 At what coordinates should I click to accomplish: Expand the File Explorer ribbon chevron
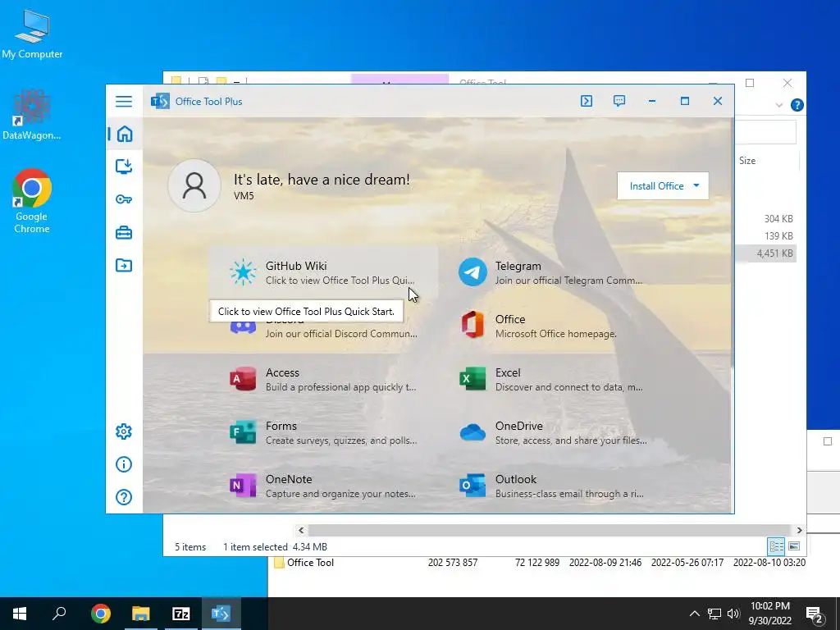click(779, 105)
